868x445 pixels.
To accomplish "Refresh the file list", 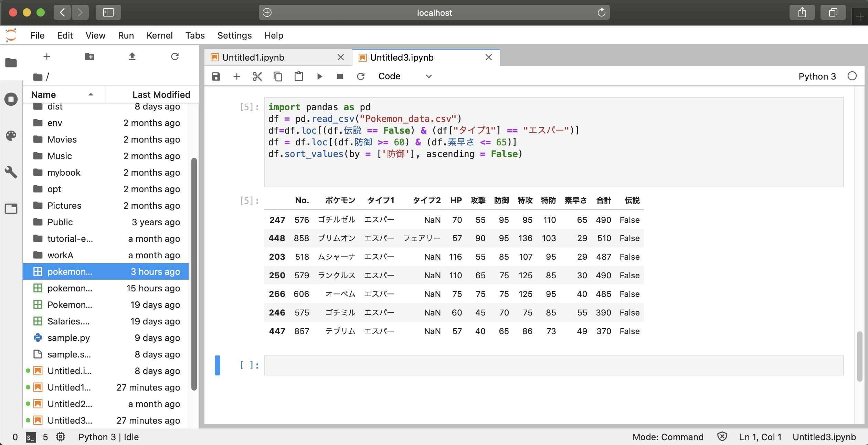I will click(175, 56).
